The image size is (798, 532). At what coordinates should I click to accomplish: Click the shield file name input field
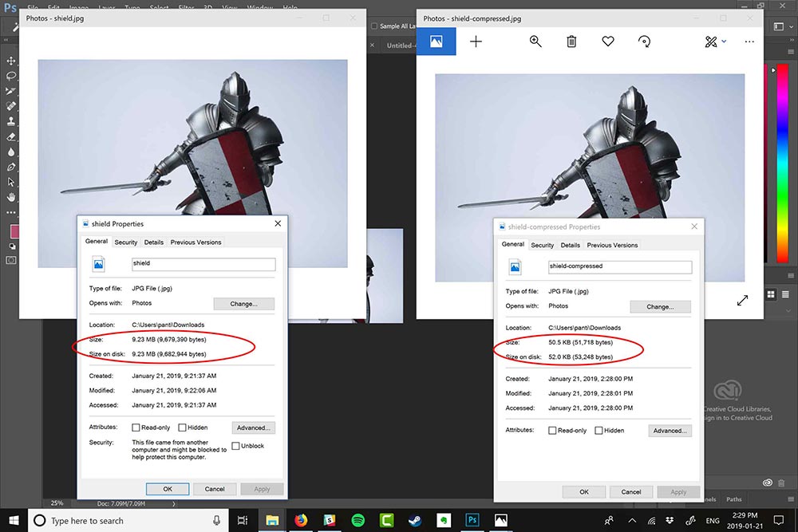203,264
